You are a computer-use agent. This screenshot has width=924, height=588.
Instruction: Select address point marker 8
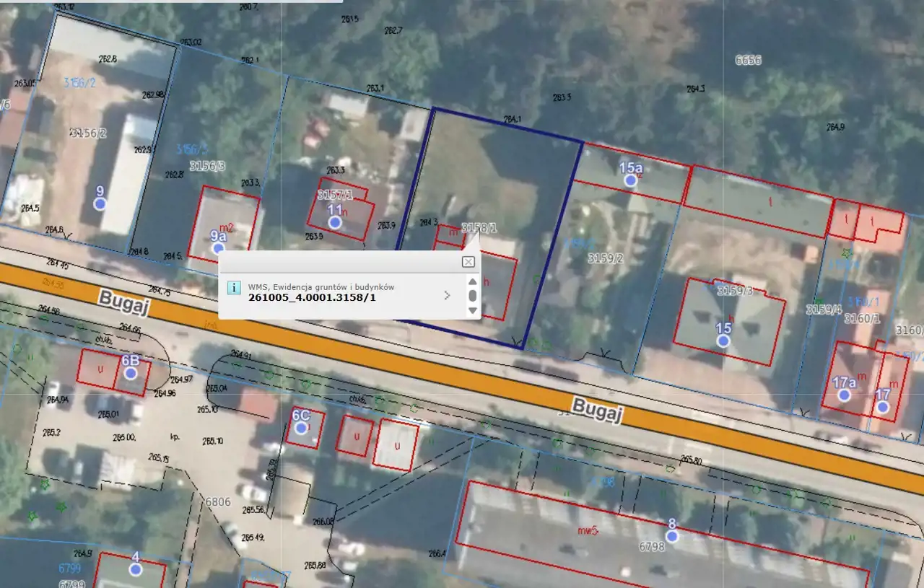coord(672,536)
